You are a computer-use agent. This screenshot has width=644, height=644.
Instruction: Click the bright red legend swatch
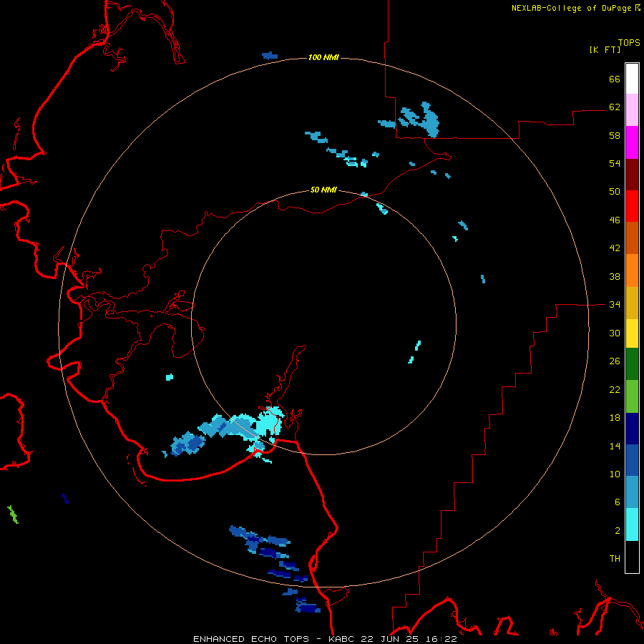pos(632,206)
